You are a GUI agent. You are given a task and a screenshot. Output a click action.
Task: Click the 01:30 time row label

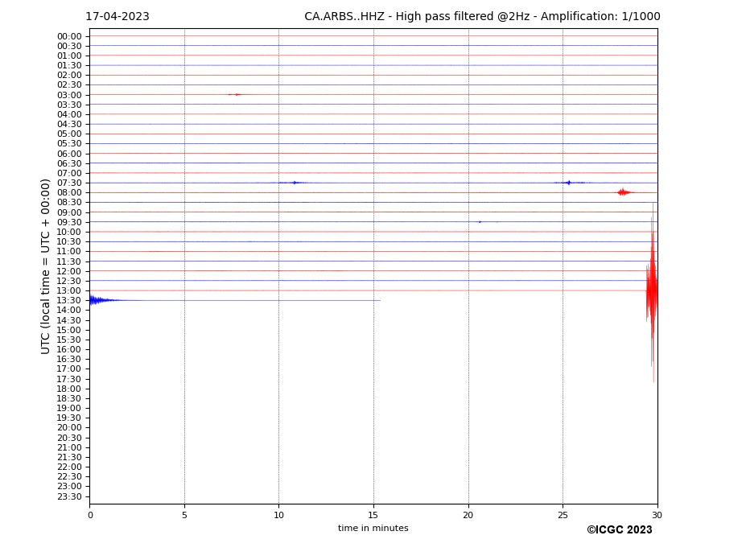pyautogui.click(x=69, y=66)
